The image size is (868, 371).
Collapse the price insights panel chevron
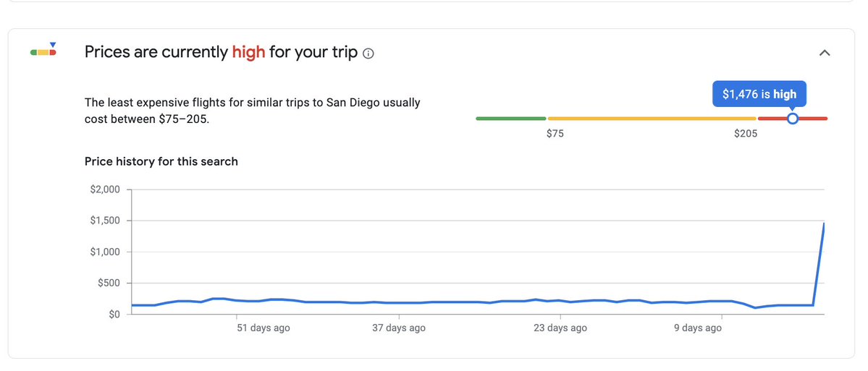(x=825, y=53)
